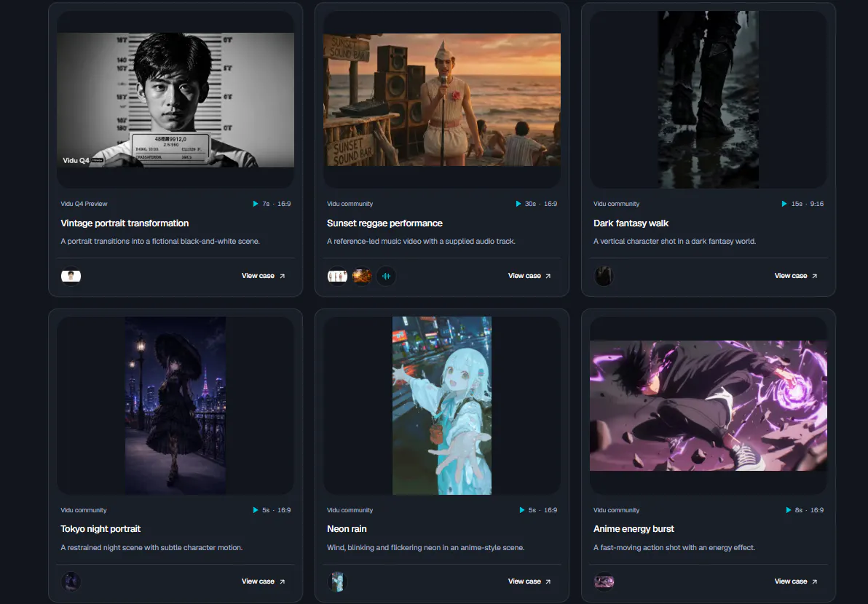
Task: Click View case for Sunset reggae performance
Action: pos(530,276)
